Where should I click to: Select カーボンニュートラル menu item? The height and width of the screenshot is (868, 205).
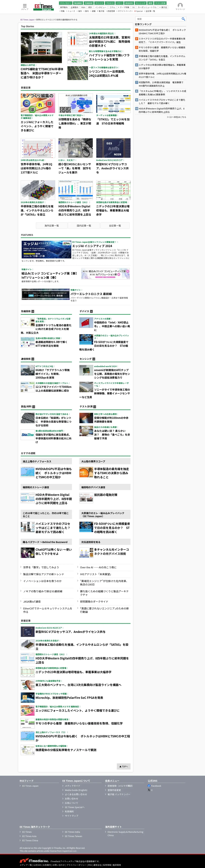click(147, 7)
